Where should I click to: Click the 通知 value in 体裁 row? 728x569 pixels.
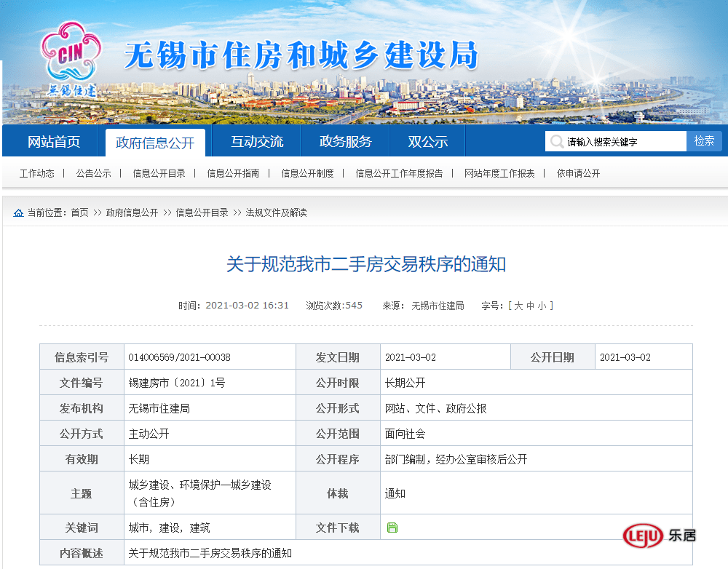[x=395, y=493]
